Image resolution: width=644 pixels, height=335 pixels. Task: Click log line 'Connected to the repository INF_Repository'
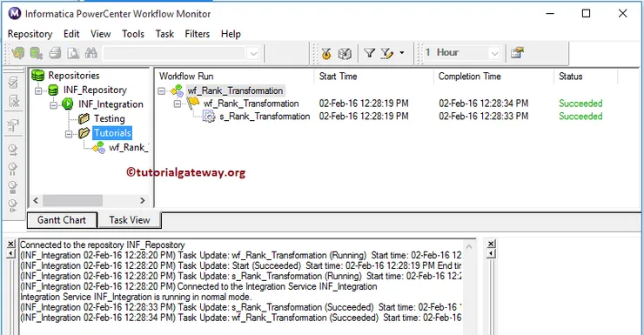[103, 245]
